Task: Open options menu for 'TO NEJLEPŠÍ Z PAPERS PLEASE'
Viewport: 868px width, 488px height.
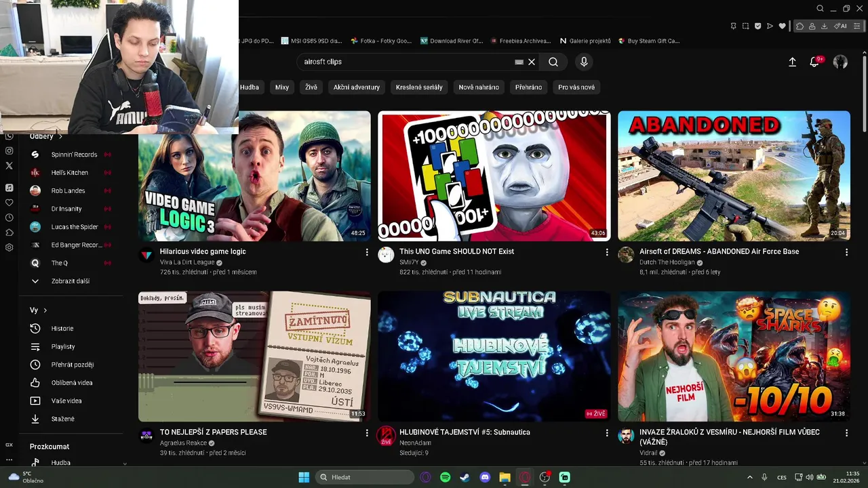Action: [x=367, y=432]
